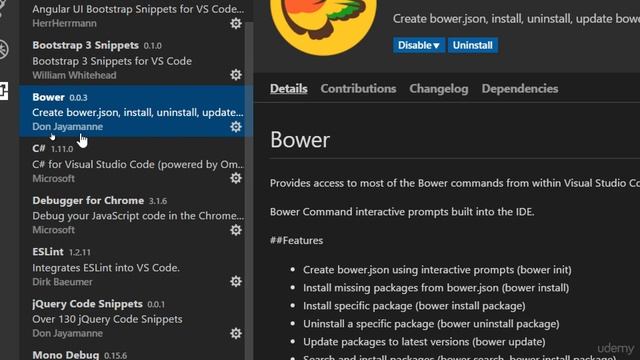
Task: Switch to the Details tab
Action: [x=289, y=89]
